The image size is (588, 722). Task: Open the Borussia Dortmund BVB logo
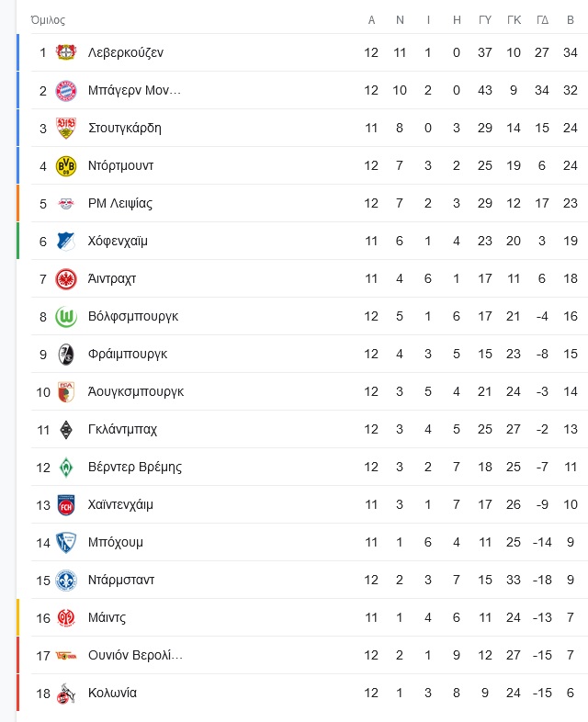[x=66, y=165]
